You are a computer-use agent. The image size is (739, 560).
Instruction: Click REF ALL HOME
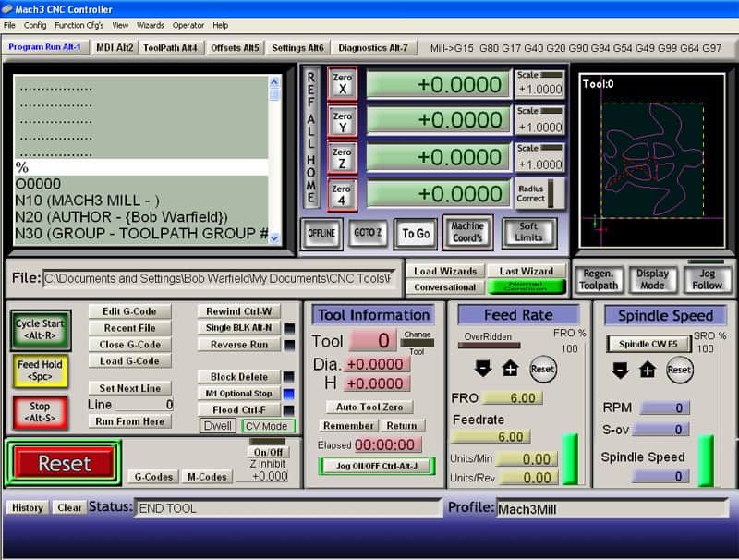(309, 143)
